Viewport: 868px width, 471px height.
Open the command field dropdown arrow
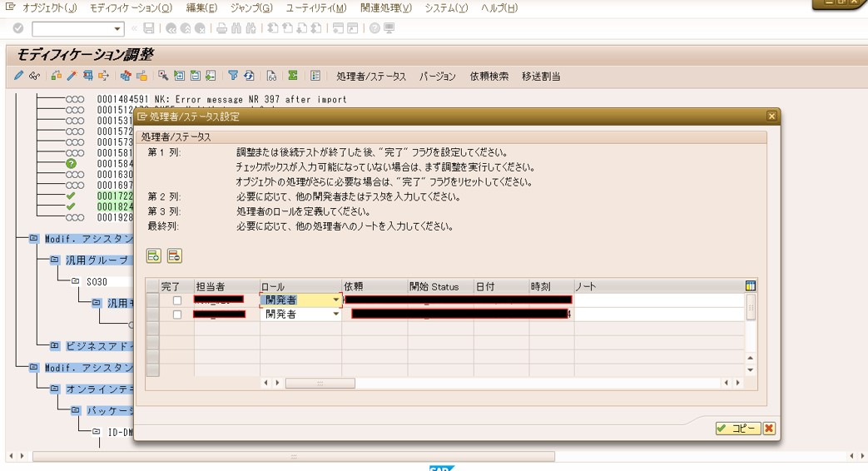point(117,29)
